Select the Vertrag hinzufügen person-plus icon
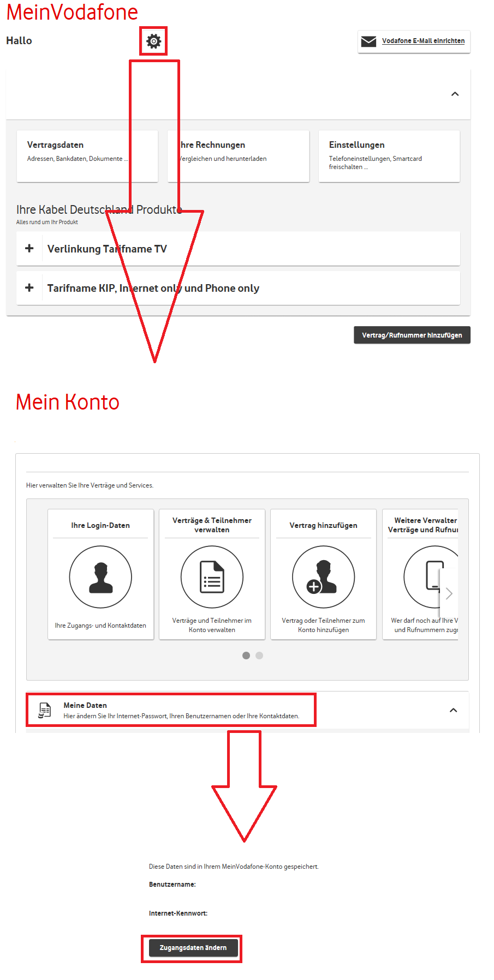The image size is (494, 980). (x=324, y=577)
